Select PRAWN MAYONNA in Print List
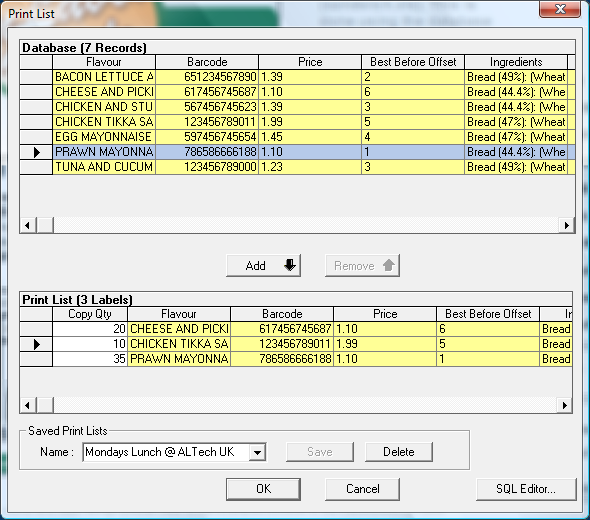Screen dimensions: 590x520 (x=179, y=359)
